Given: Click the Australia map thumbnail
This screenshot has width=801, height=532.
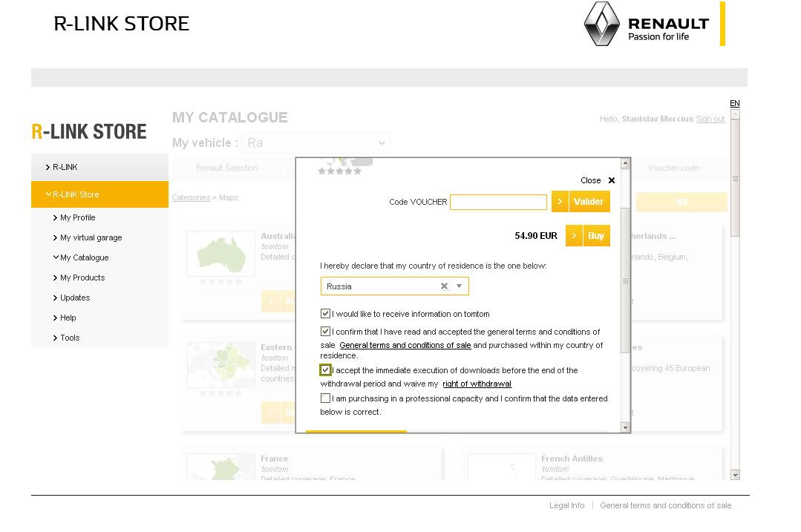Looking at the screenshot, I should click(221, 253).
